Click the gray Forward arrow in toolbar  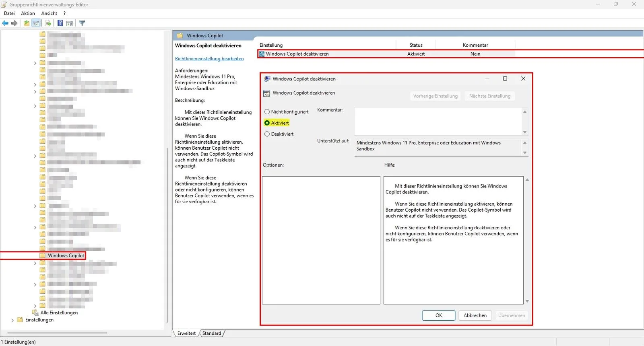coord(14,23)
